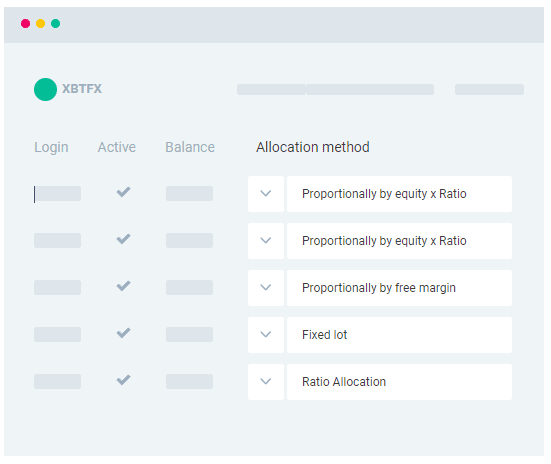The width and height of the screenshot is (551, 464).
Task: Toggle Active checkmark in second row
Action: pos(123,239)
